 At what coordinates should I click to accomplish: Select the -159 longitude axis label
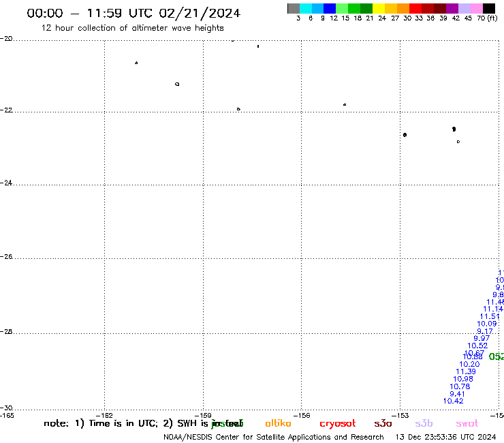(203, 415)
